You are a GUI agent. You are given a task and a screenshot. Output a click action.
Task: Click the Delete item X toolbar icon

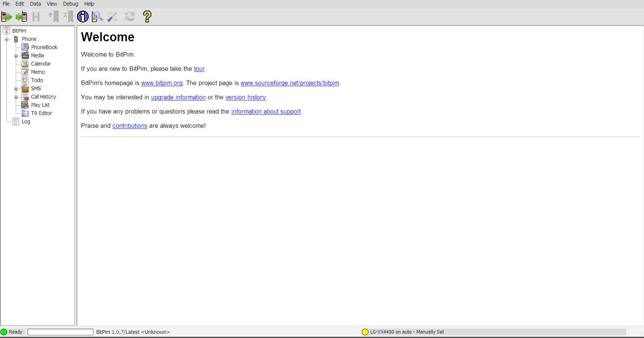[68, 16]
